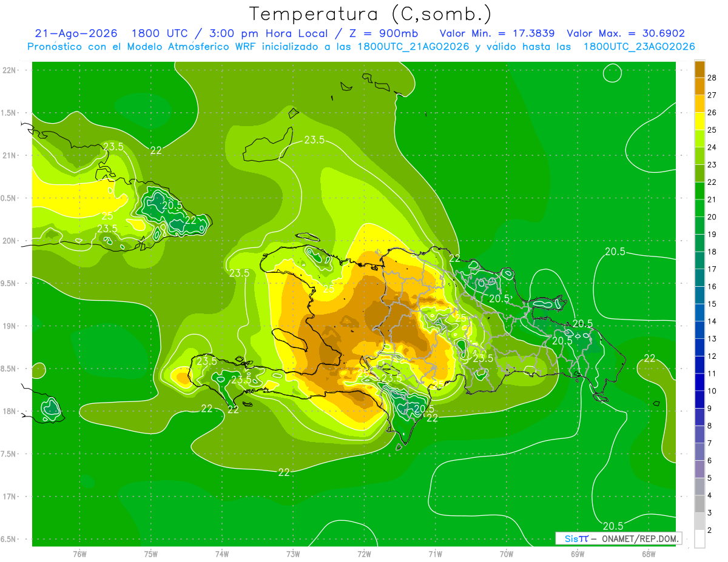Pick the legend swatch between 27 and 28
Viewport: 728px width, 562px height.
coord(699,87)
